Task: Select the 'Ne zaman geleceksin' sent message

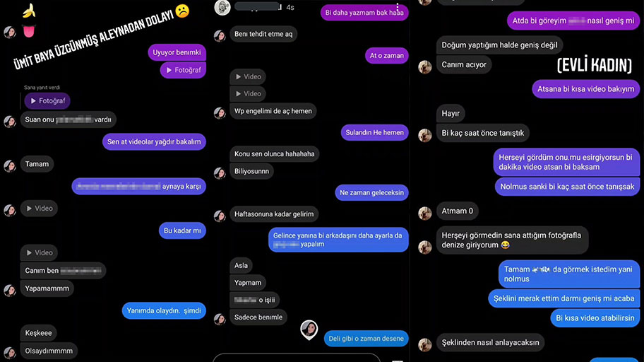Action: (x=371, y=192)
